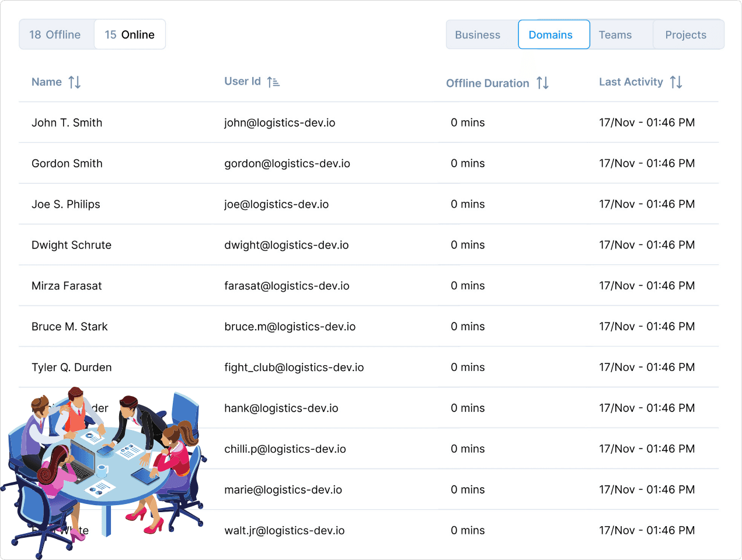The image size is (742, 560).
Task: Click joe@logistics-dev.io user id
Action: click(277, 204)
